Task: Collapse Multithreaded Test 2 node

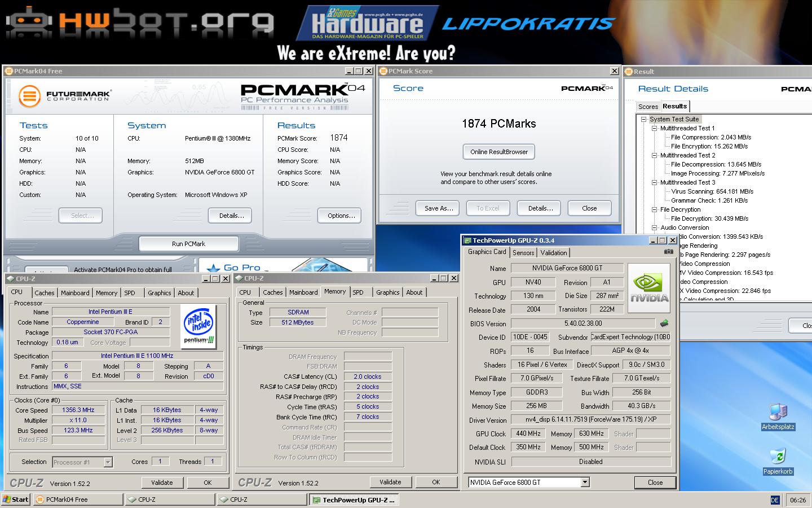Action: click(655, 155)
